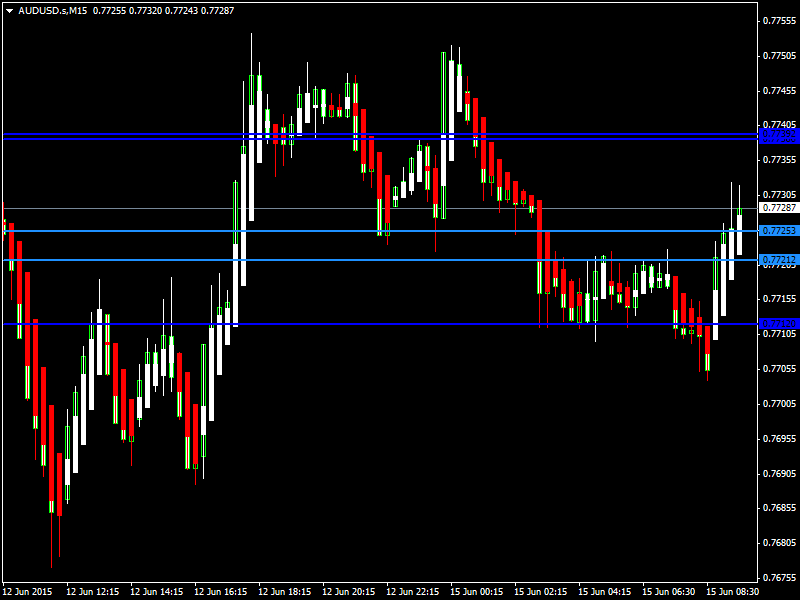Select the 0.77253 horizontal line price tag
The image size is (800, 600).
click(779, 231)
